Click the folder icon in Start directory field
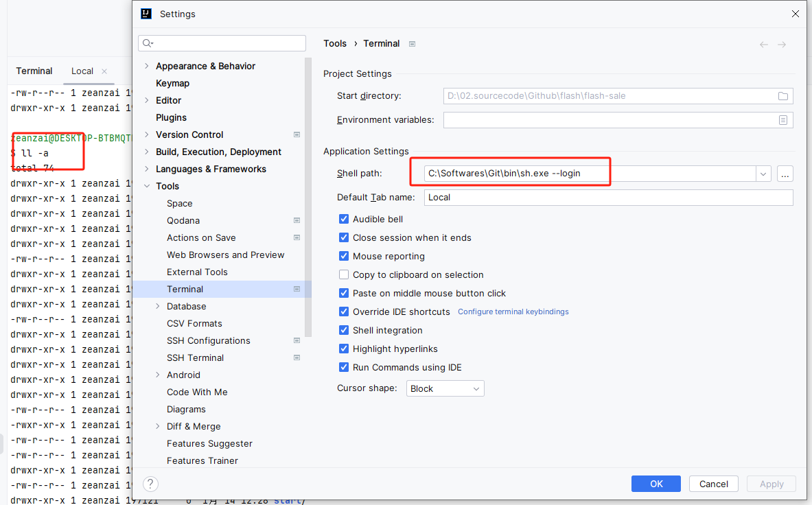This screenshot has height=505, width=812. click(782, 96)
